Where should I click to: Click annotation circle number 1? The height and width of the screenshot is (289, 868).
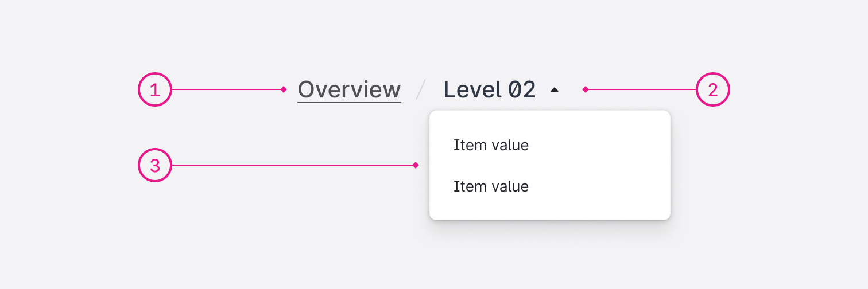(x=155, y=90)
